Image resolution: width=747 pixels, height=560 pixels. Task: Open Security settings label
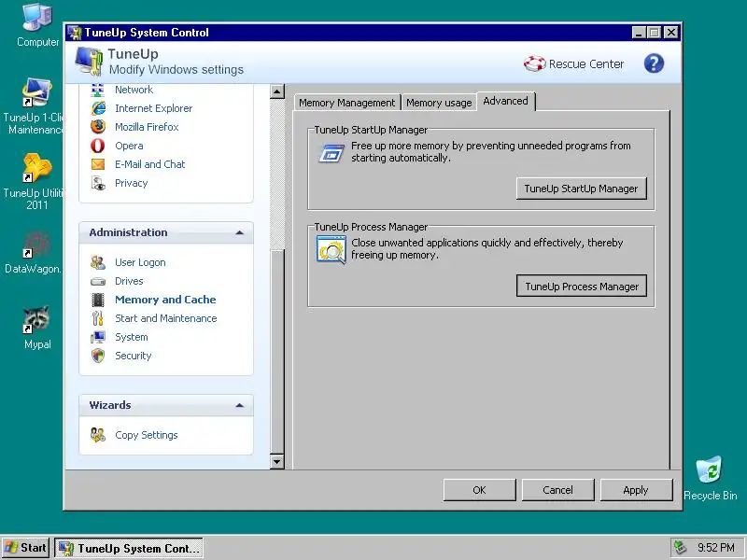pos(133,356)
